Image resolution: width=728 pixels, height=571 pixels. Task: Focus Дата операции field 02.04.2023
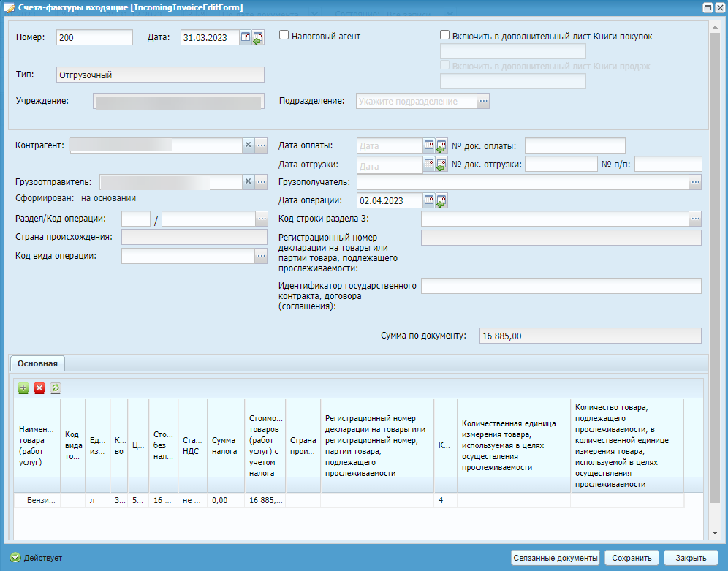[x=390, y=200]
